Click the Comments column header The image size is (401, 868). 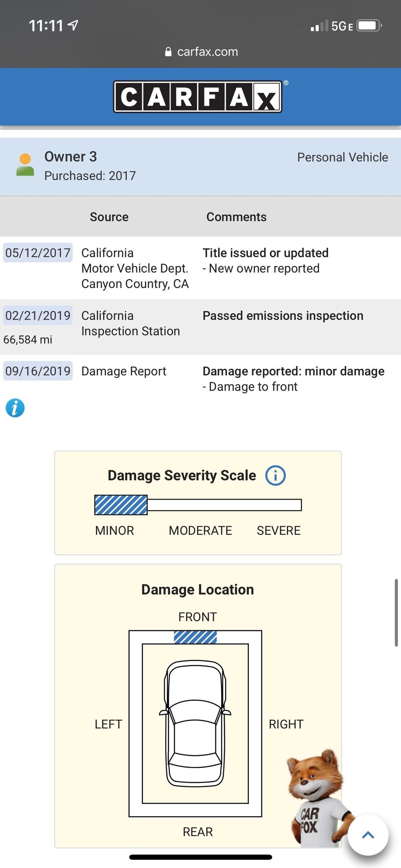click(x=236, y=217)
